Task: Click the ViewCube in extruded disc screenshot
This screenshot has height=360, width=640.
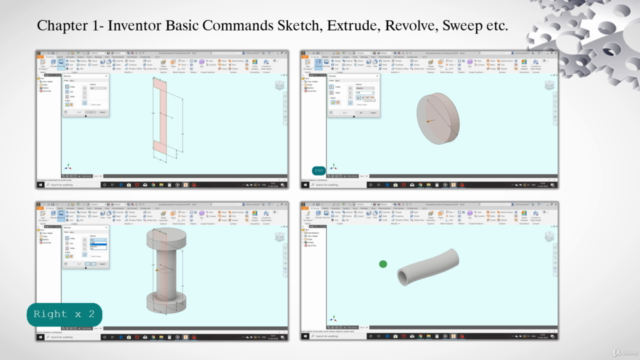Action: click(549, 85)
